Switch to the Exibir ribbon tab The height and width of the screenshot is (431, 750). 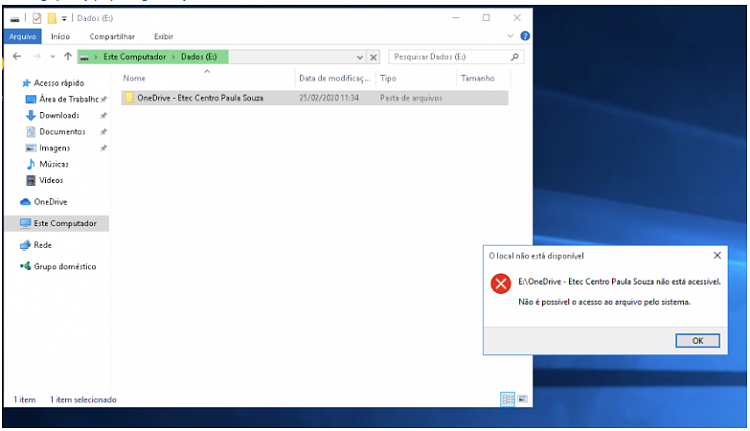pos(163,36)
